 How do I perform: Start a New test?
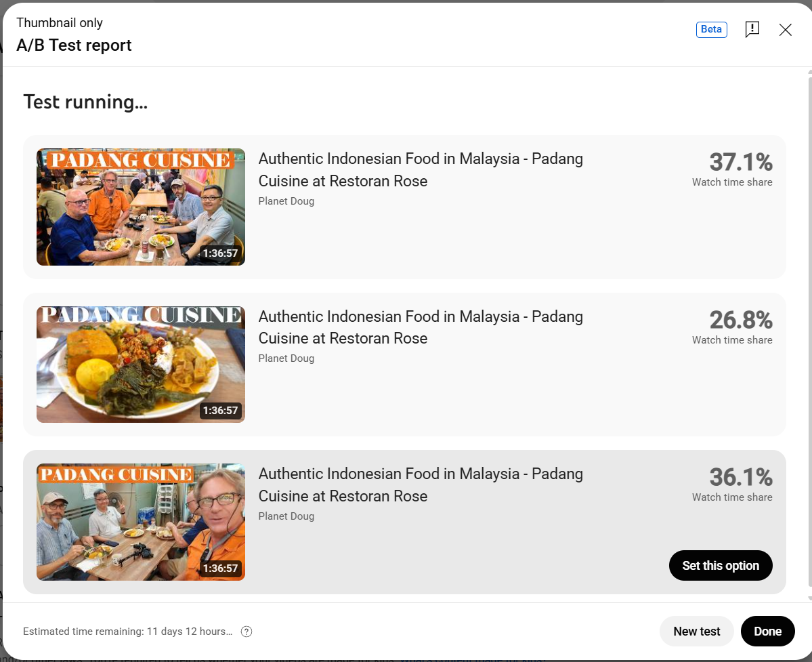click(696, 631)
